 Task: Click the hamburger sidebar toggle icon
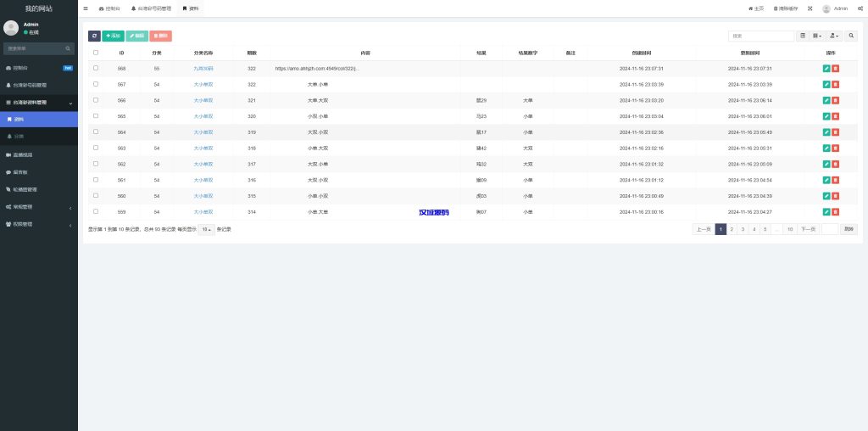point(86,8)
